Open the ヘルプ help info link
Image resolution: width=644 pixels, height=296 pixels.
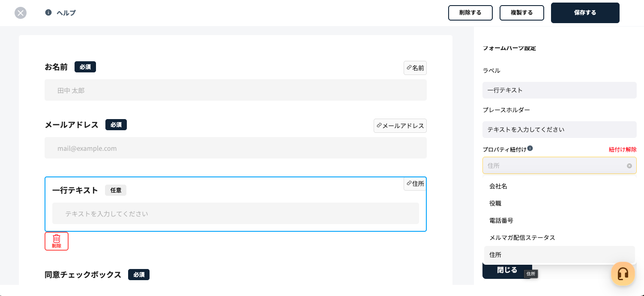click(60, 13)
